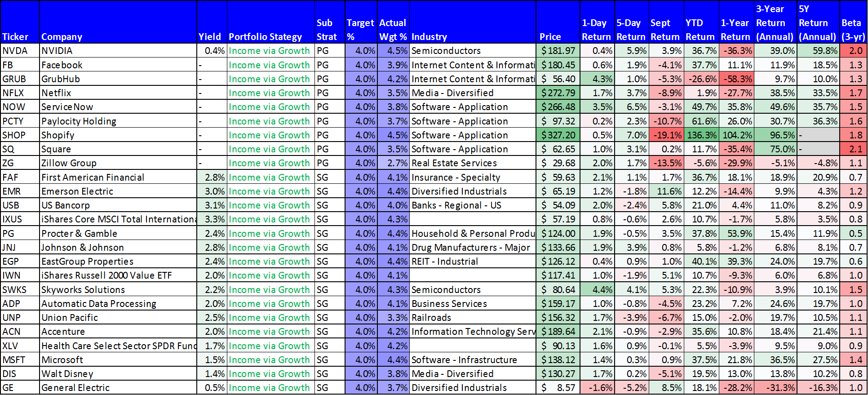Select the DIS ticker cell

pos(20,374)
